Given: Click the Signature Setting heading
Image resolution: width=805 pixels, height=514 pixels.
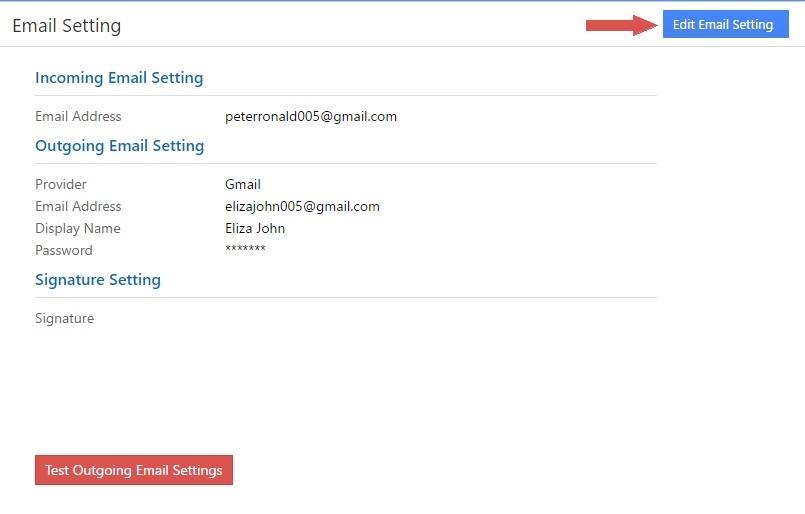Looking at the screenshot, I should (98, 280).
